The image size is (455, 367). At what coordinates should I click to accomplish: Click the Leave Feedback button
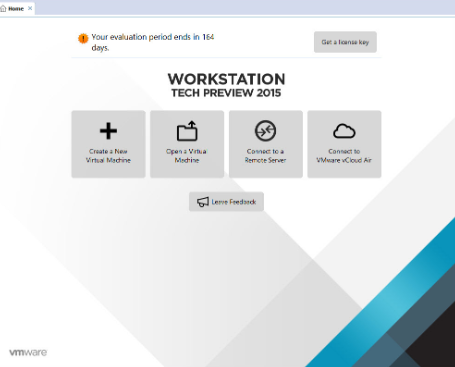click(x=226, y=202)
